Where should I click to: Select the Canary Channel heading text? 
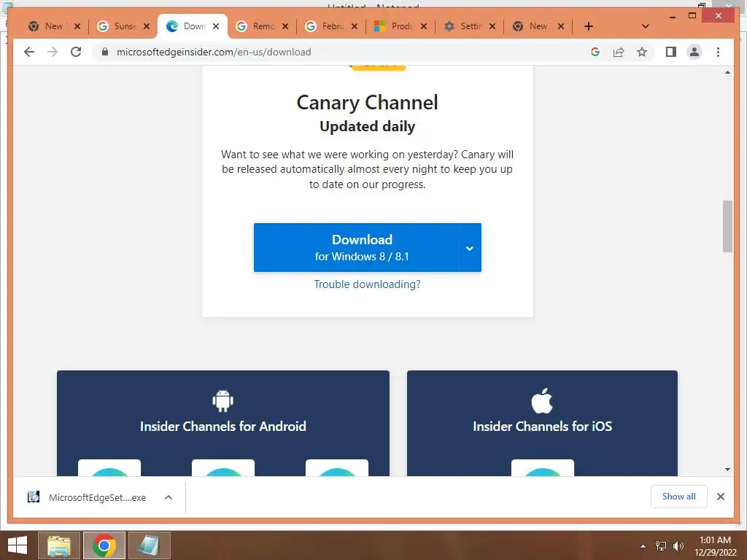point(367,102)
